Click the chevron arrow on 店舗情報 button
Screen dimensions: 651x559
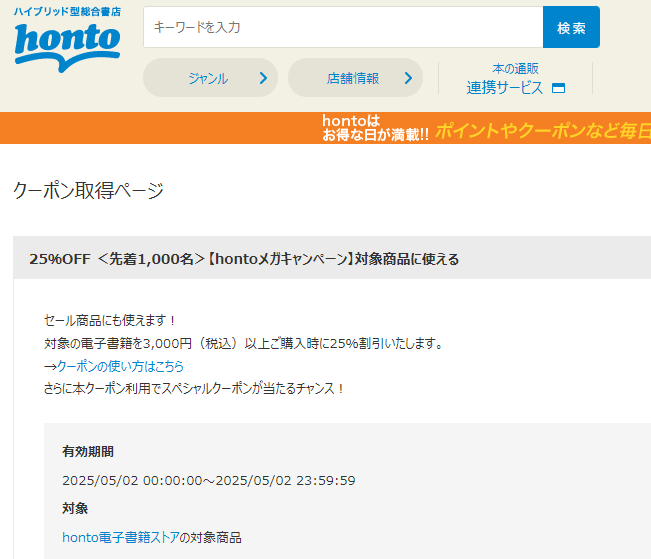pyautogui.click(x=409, y=78)
